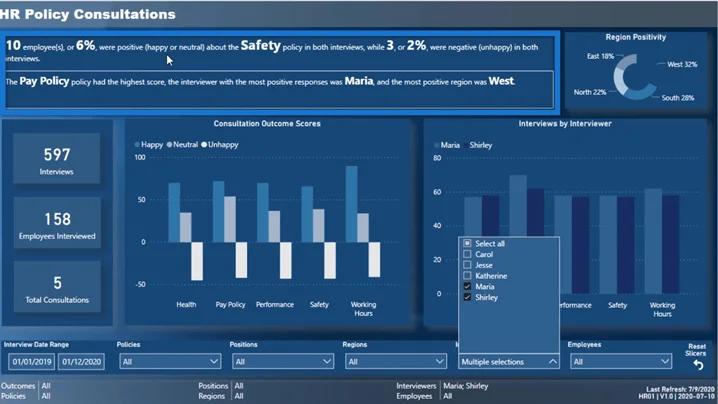
Task: Enable the Katherine checkbox
Action: pos(467,275)
